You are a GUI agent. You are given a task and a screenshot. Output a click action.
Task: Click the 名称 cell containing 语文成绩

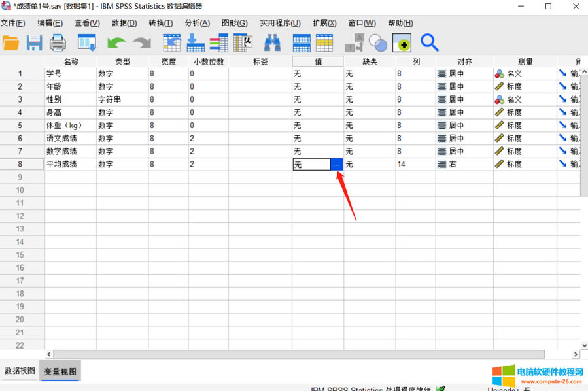click(70, 139)
